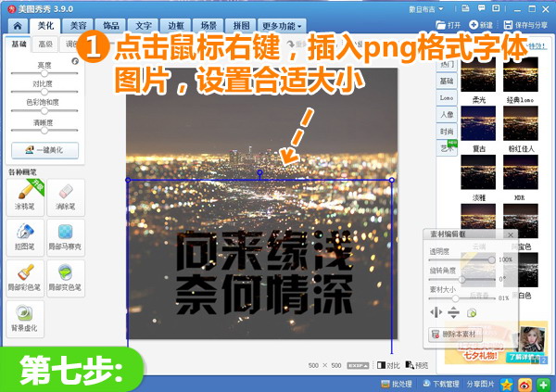Click the EXIF badge

358,365
